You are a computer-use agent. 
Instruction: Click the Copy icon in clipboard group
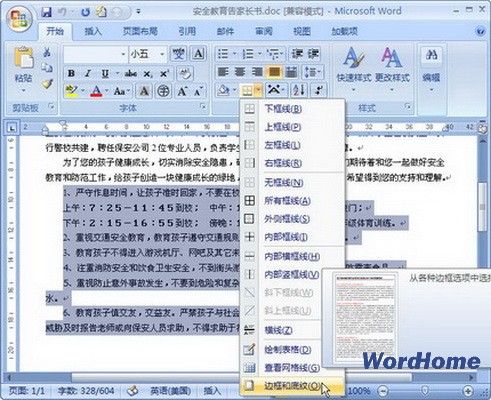pyautogui.click(x=47, y=68)
